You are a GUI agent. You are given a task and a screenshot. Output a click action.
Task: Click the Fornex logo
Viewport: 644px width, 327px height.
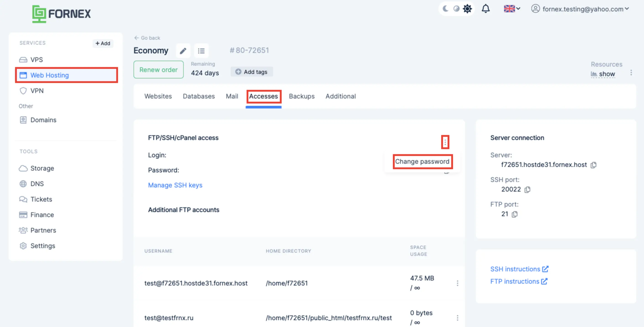pos(61,14)
